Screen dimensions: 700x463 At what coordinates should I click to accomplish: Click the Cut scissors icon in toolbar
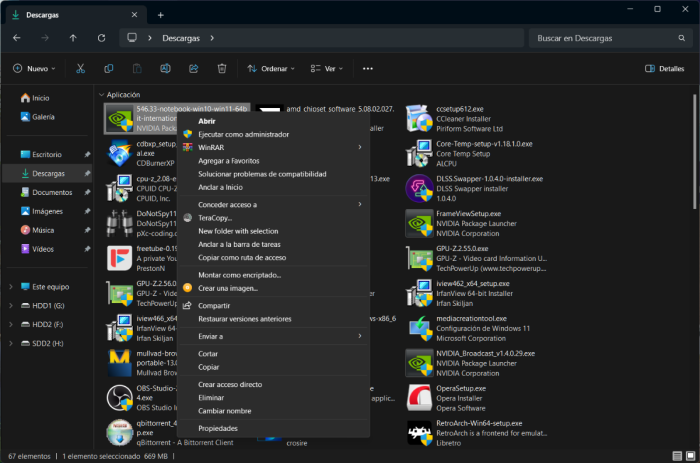pyautogui.click(x=81, y=69)
